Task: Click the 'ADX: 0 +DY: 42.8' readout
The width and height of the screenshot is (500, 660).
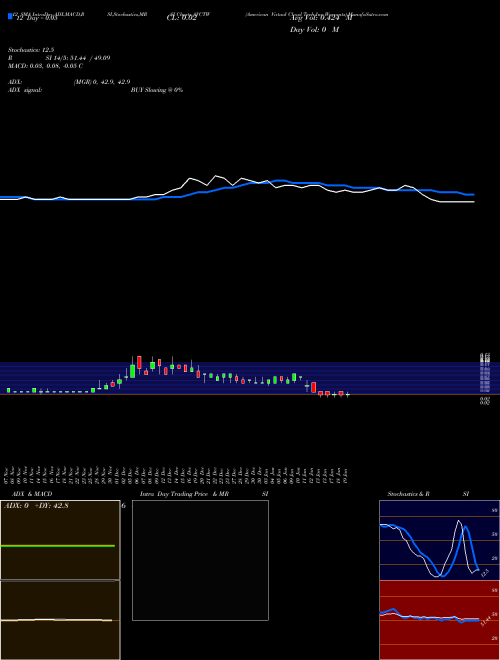Action: pos(36,506)
